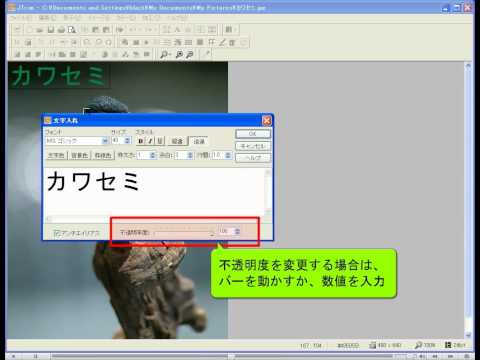Open the 加工 menu in the menu bar
The width and height of the screenshot is (480, 360).
[151, 18]
